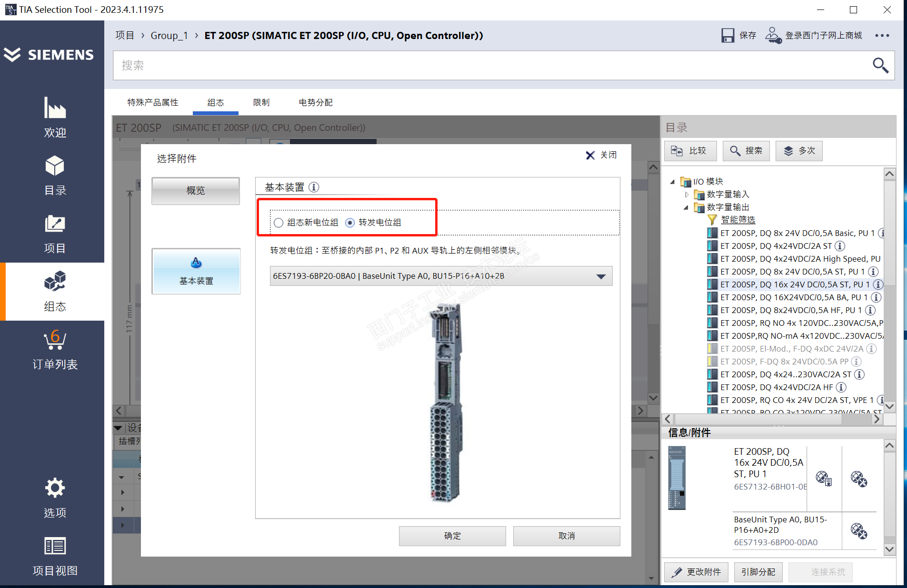Switch to the 限制 tab
Screen dimensions: 907x588
pyautogui.click(x=261, y=102)
